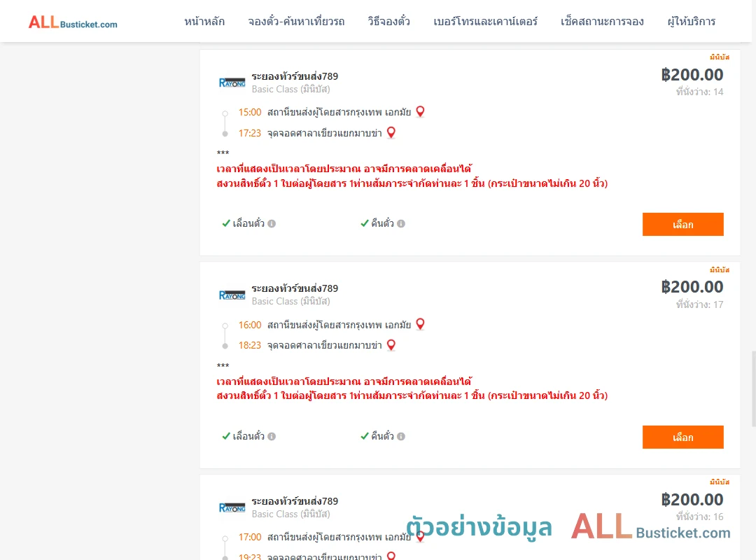
Task: Click green check by คืนตั๋ว in 15:00 trip
Action: coord(365,223)
